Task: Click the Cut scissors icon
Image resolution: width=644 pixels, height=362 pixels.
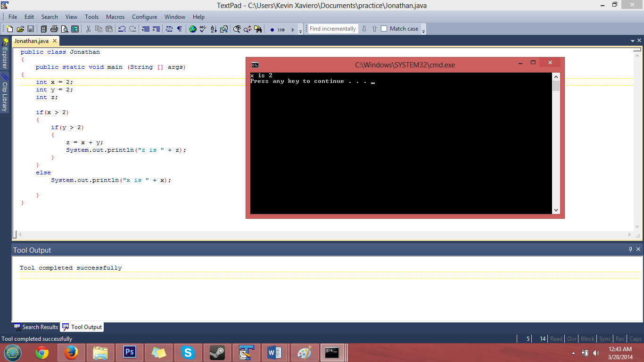Action: coord(88,29)
